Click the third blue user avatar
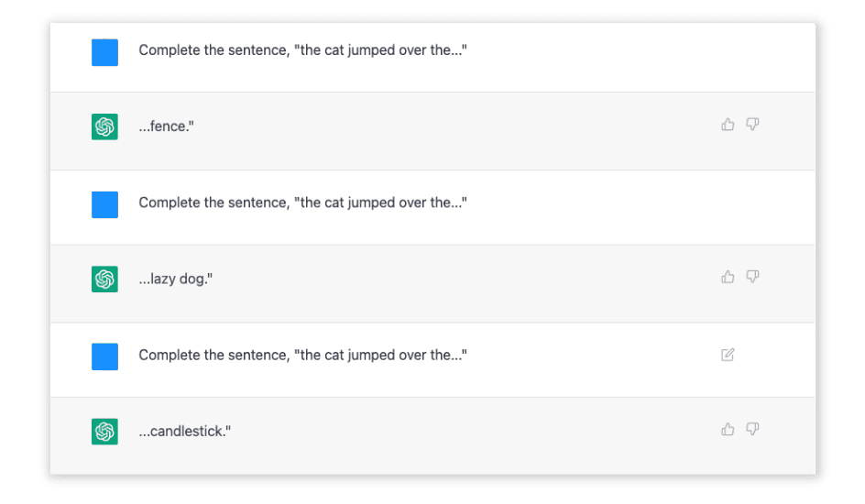This screenshot has width=865, height=504. 104,356
